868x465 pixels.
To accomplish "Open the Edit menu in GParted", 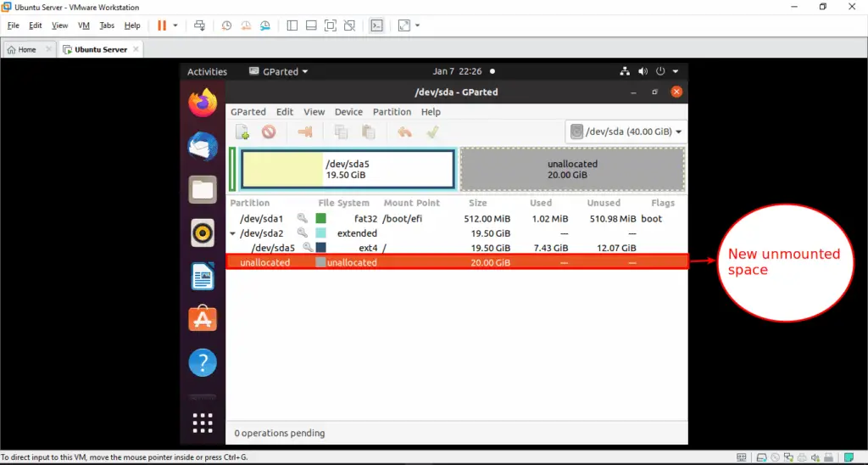I will pos(285,112).
